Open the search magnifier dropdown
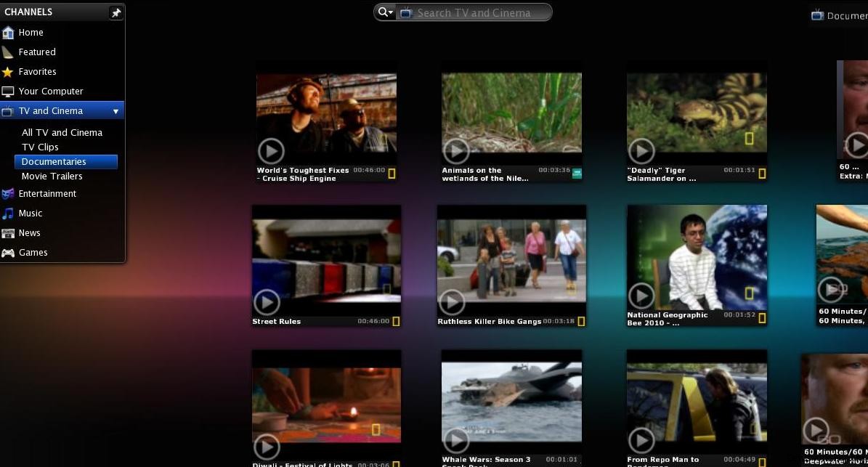The width and height of the screenshot is (868, 467). coord(385,12)
